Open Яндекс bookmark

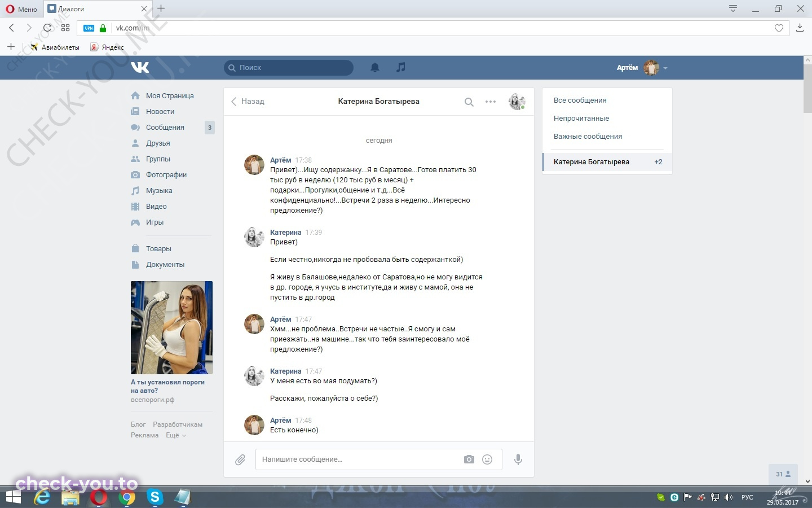107,47
